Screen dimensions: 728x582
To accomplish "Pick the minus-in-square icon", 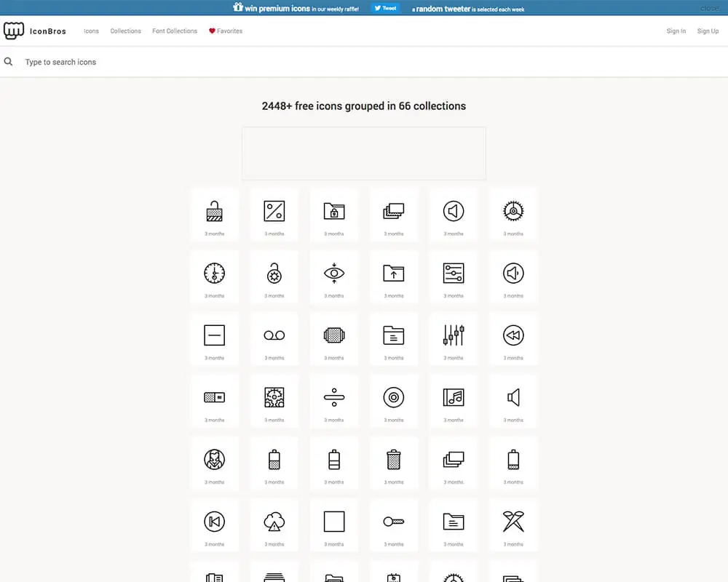I will (x=215, y=335).
